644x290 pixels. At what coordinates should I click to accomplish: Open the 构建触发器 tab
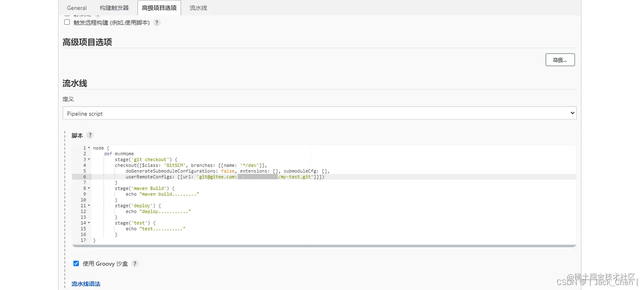pyautogui.click(x=114, y=8)
